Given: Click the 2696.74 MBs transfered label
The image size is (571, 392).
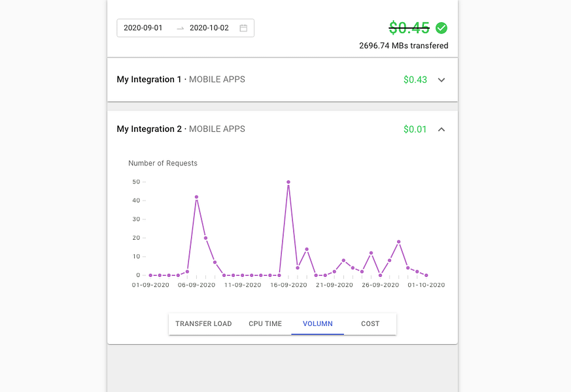Looking at the screenshot, I should pyautogui.click(x=404, y=46).
